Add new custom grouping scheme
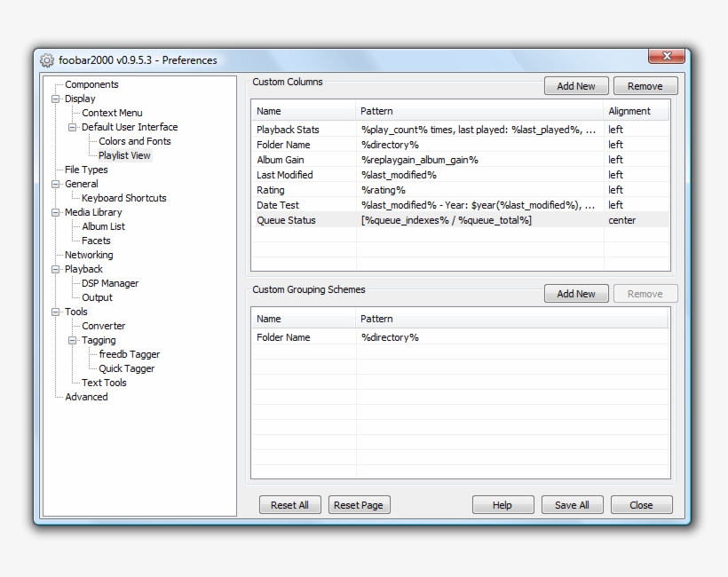Screen dimensions: 728x577 click(x=576, y=294)
